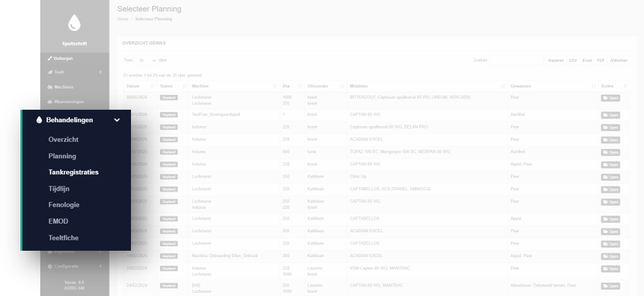The width and height of the screenshot is (644, 296).
Task: Open the Akkerbouw, Onbeteeld terrein row
Action: pos(610,286)
